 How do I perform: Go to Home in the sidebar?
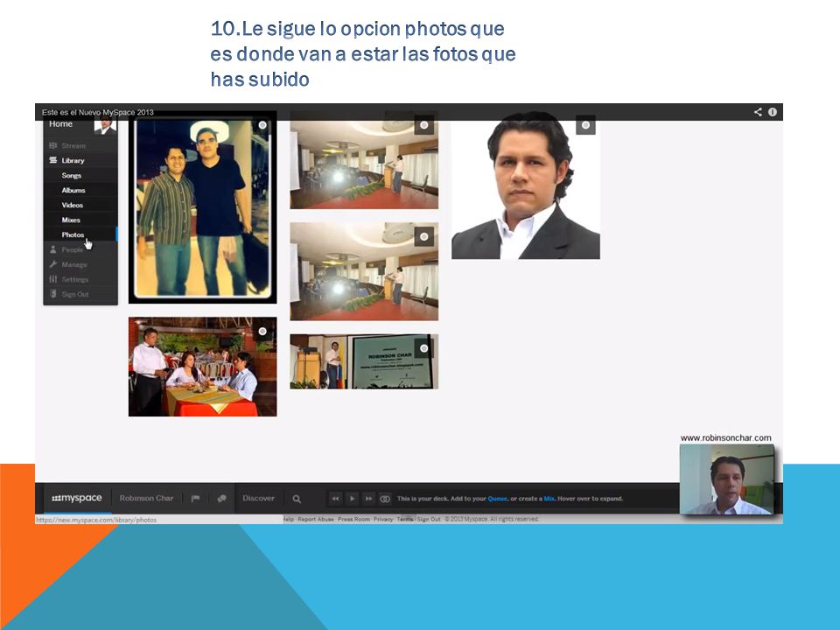tap(60, 123)
